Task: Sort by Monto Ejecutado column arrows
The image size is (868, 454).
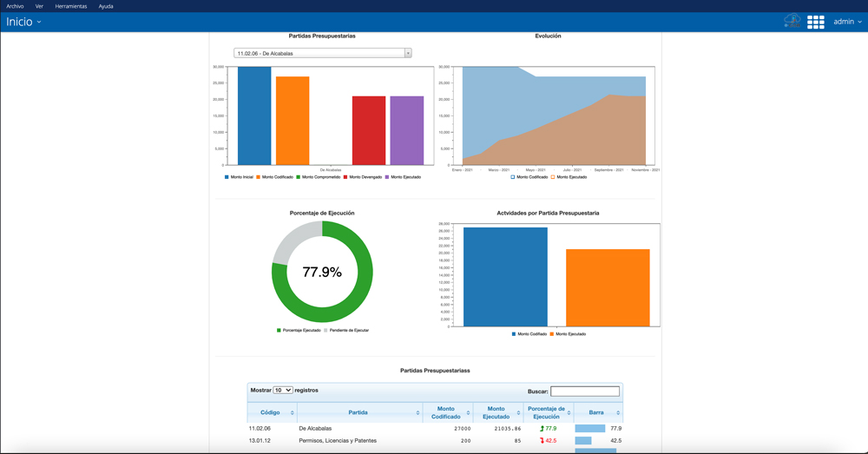Action: (x=518, y=413)
